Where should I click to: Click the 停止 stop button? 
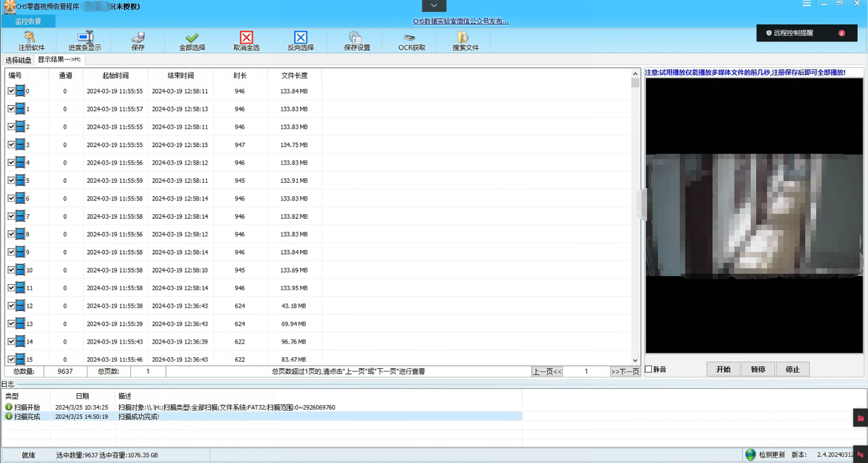coord(793,369)
